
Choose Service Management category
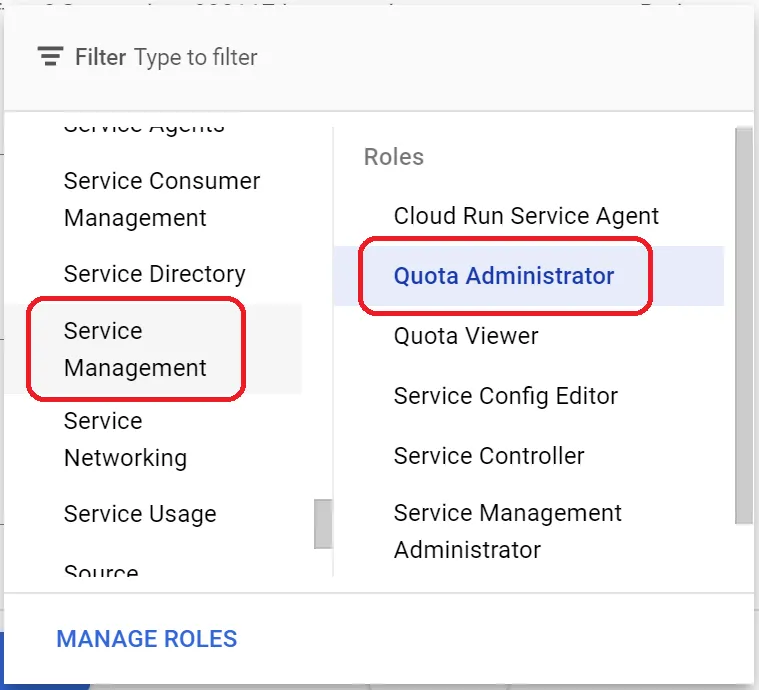tap(135, 349)
